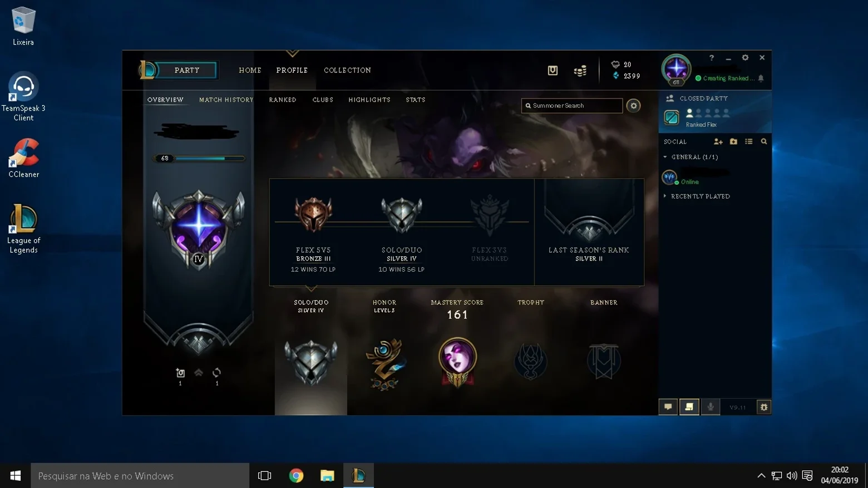Open File Explorer from the taskbar
This screenshot has width=868, height=488.
327,476
